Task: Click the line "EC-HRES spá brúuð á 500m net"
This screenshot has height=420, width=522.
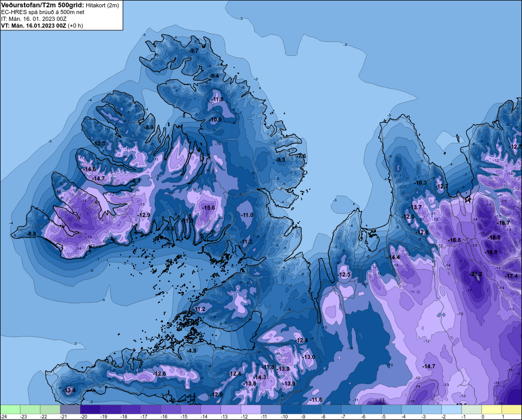Action: [x=42, y=12]
